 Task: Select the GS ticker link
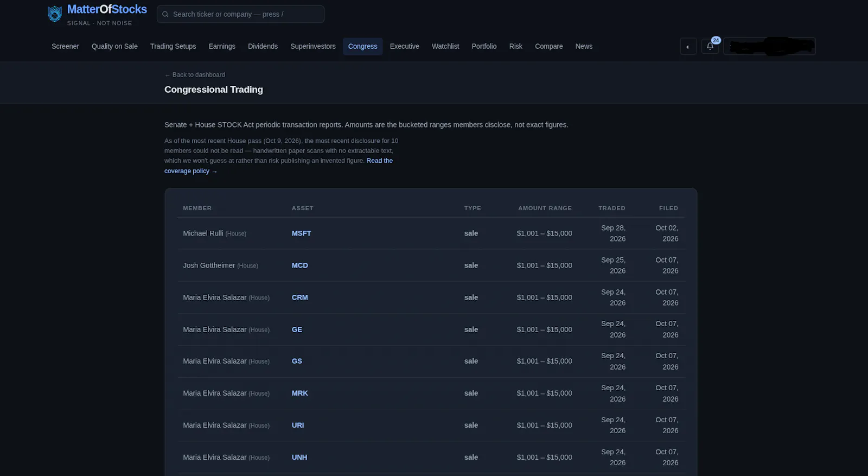click(297, 361)
